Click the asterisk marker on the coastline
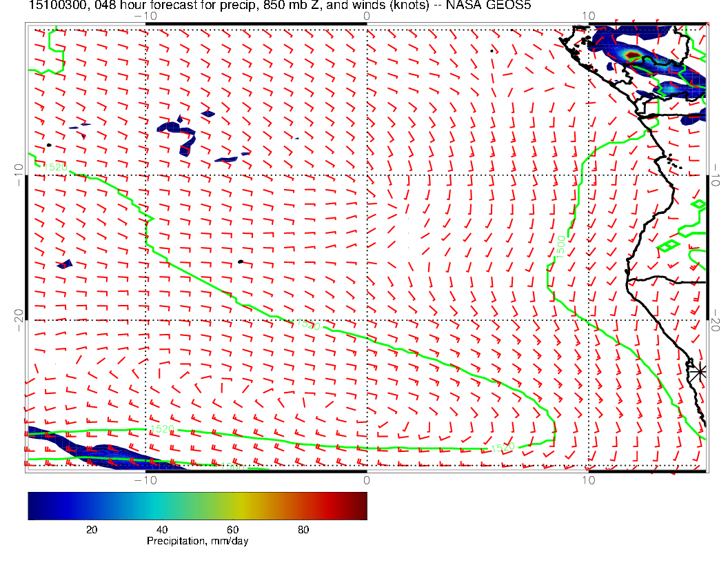This screenshot has height=563, width=728. (700, 371)
